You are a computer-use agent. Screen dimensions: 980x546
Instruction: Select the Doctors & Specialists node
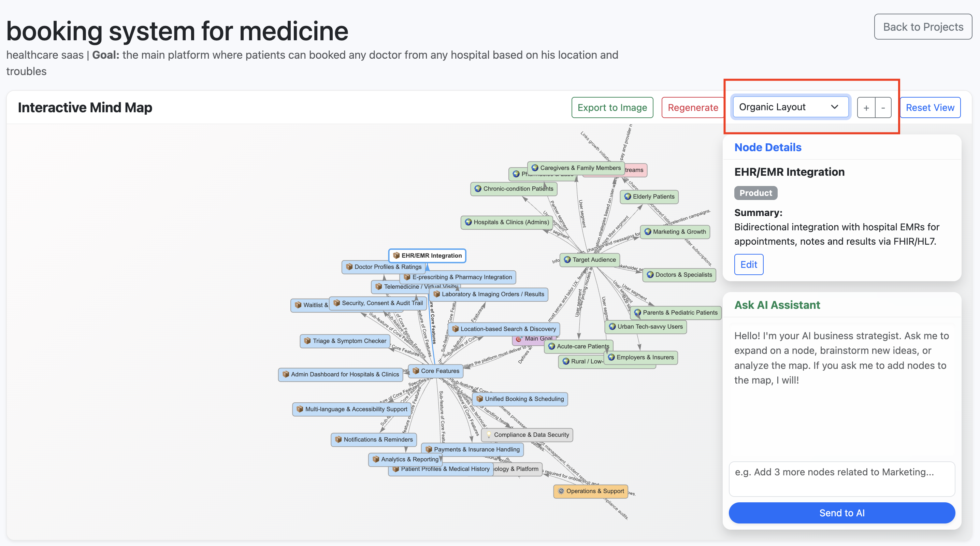683,274
